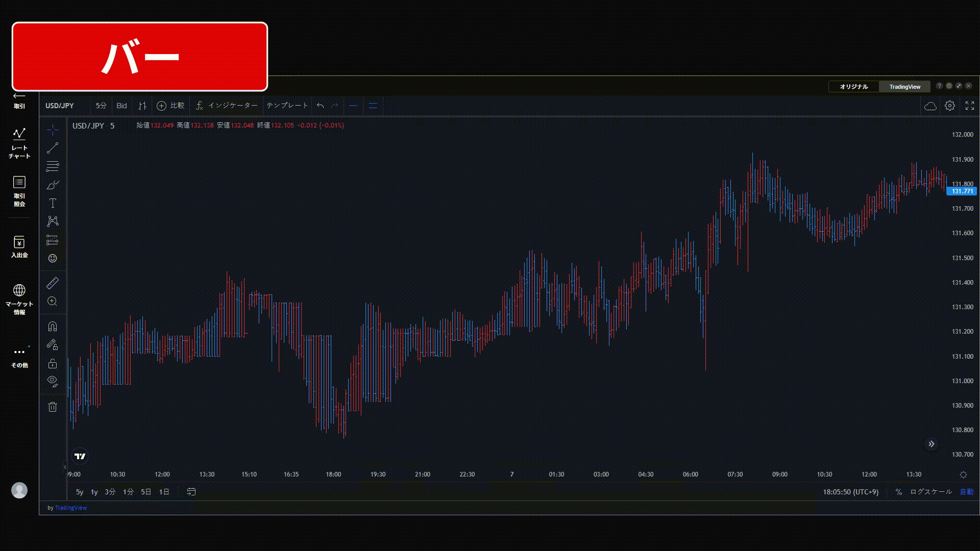The width and height of the screenshot is (980, 551).
Task: Open chart settings gear icon
Action: click(x=949, y=106)
